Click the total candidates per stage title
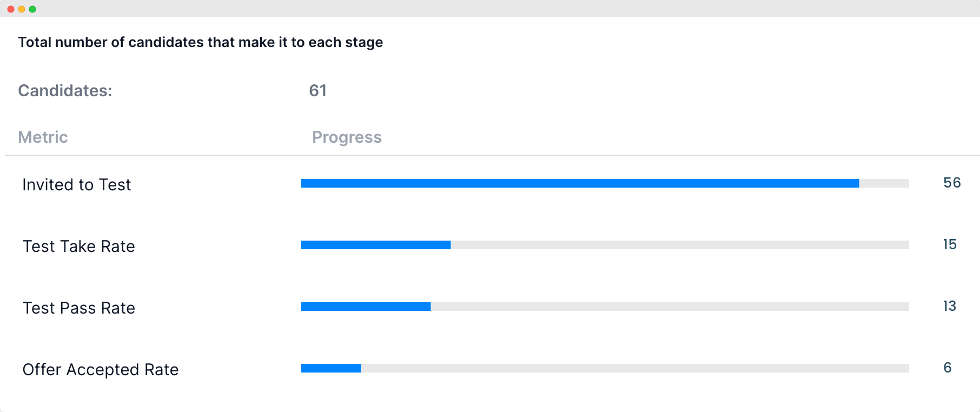The height and width of the screenshot is (412, 980). [201, 42]
